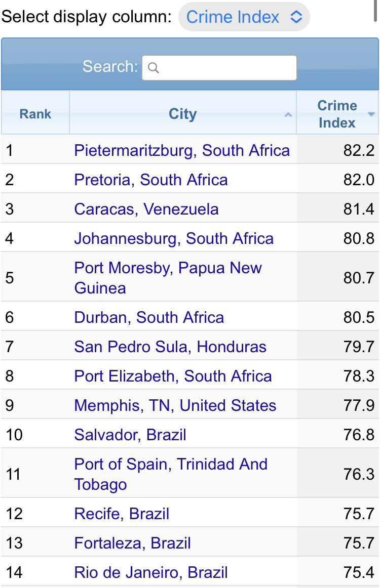Open the Port Elizabeth, South Africa link
The image size is (380, 588).
[x=173, y=376]
